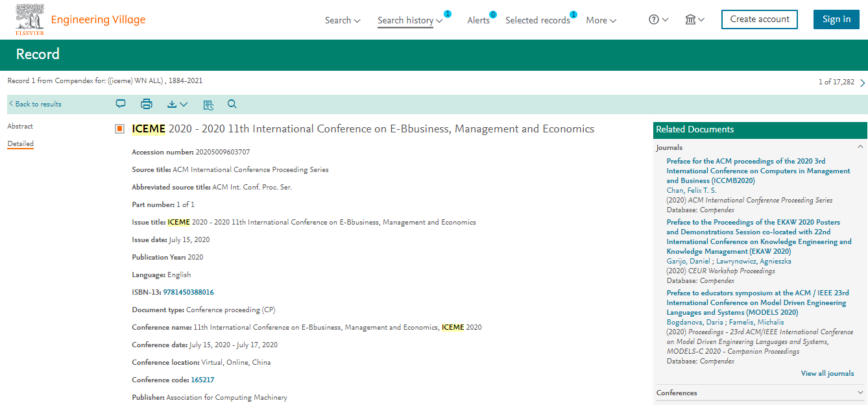868x405 pixels.
Task: Click accession number 20205009603707
Action: pyautogui.click(x=223, y=152)
